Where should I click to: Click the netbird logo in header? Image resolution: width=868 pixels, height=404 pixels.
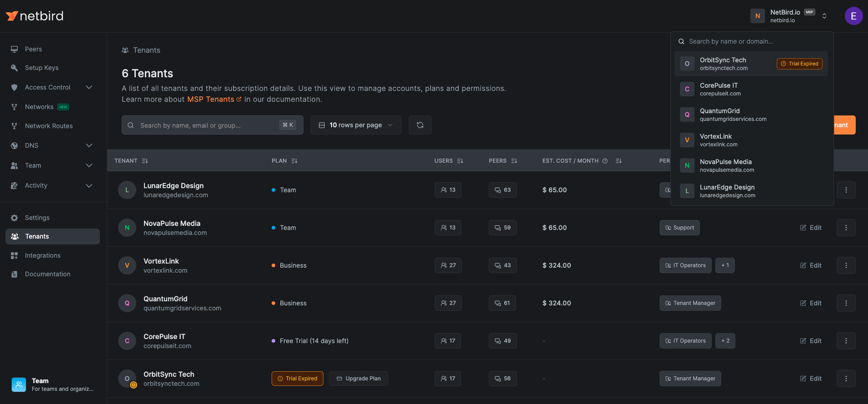point(35,16)
